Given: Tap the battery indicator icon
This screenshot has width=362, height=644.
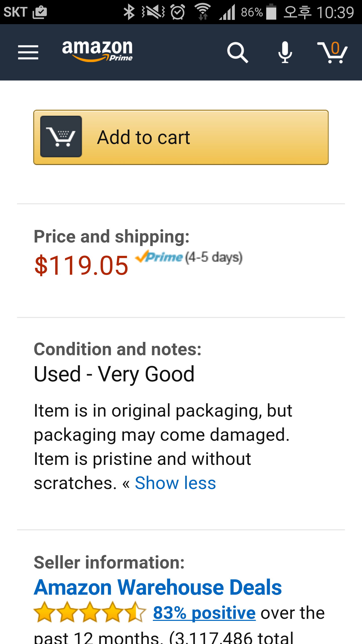Looking at the screenshot, I should (271, 12).
